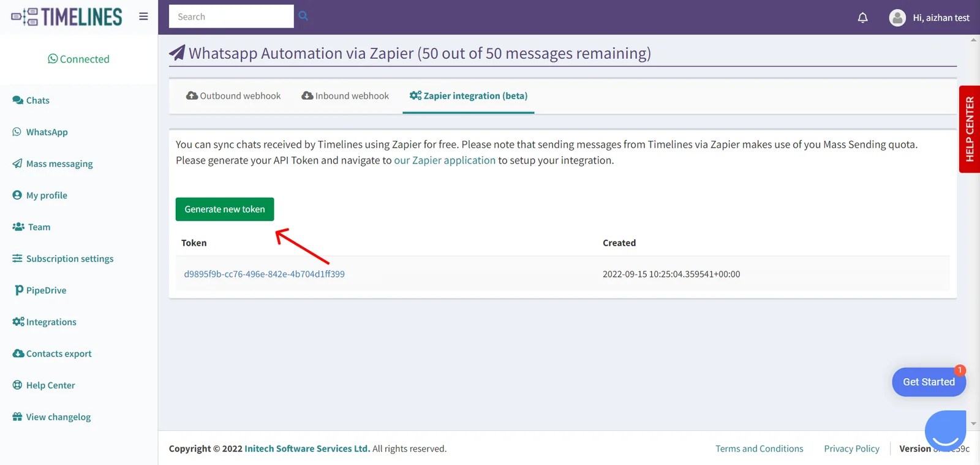Click Generate new token button
This screenshot has height=465, width=980.
click(225, 209)
